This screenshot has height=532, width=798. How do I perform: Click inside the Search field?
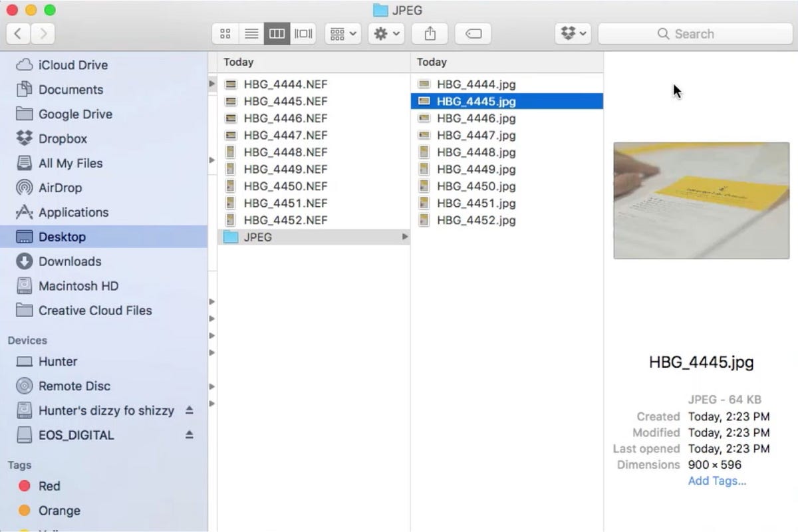694,33
